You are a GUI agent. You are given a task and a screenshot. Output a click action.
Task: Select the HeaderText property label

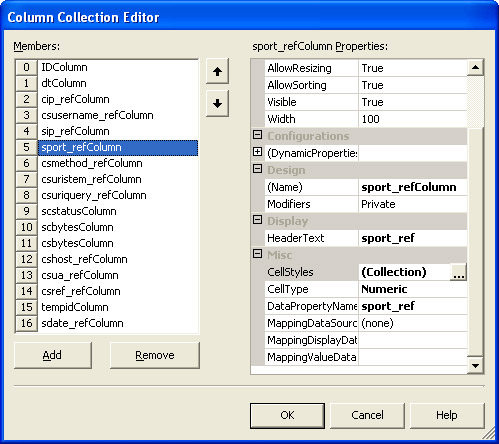(295, 238)
